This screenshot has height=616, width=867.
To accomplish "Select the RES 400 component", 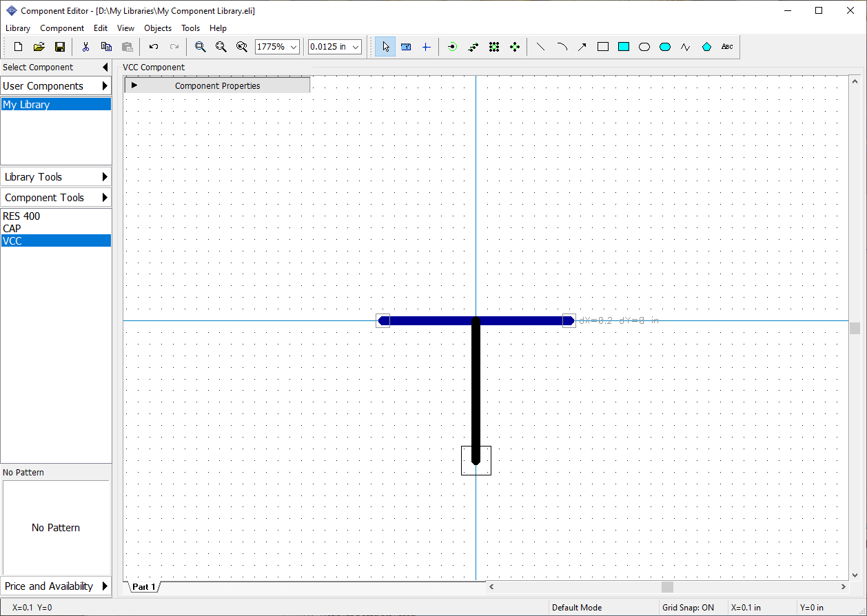I will (x=56, y=216).
